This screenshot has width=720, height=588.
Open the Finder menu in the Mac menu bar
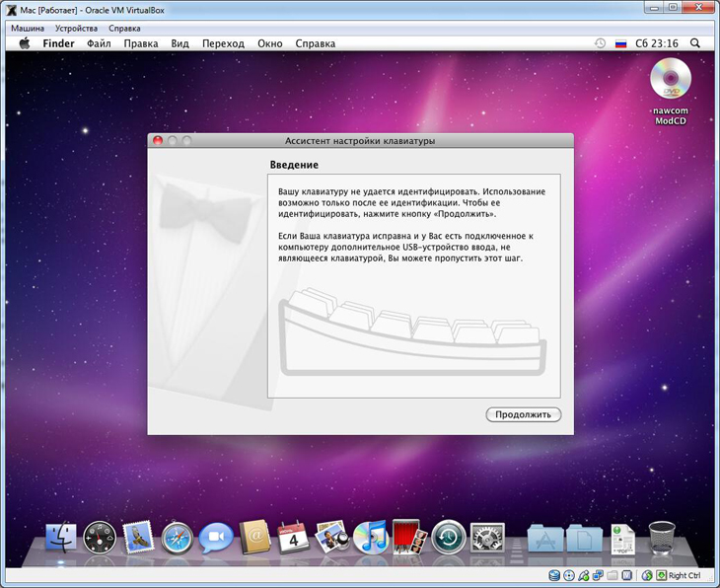pyautogui.click(x=58, y=43)
